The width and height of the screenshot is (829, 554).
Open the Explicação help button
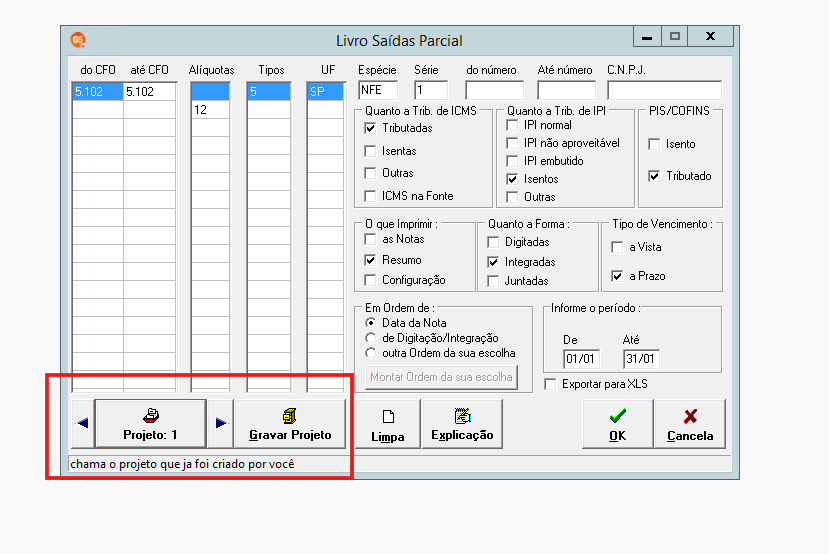[x=462, y=424]
